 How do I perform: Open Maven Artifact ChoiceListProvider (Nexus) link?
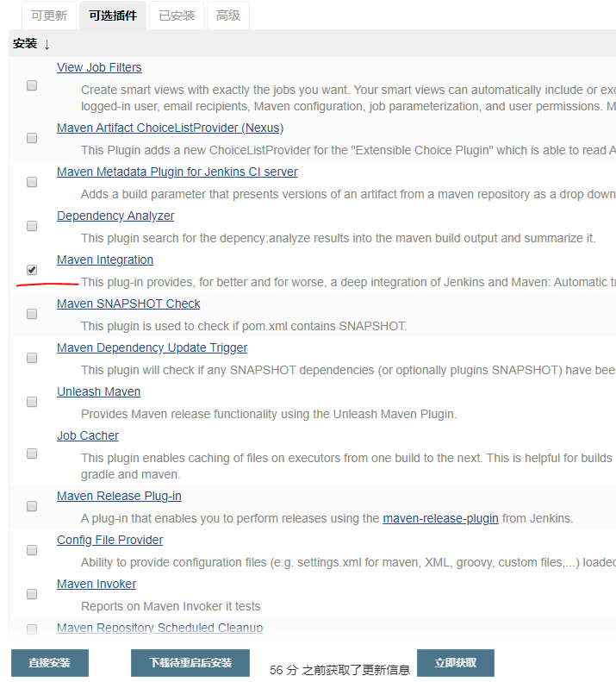point(170,128)
